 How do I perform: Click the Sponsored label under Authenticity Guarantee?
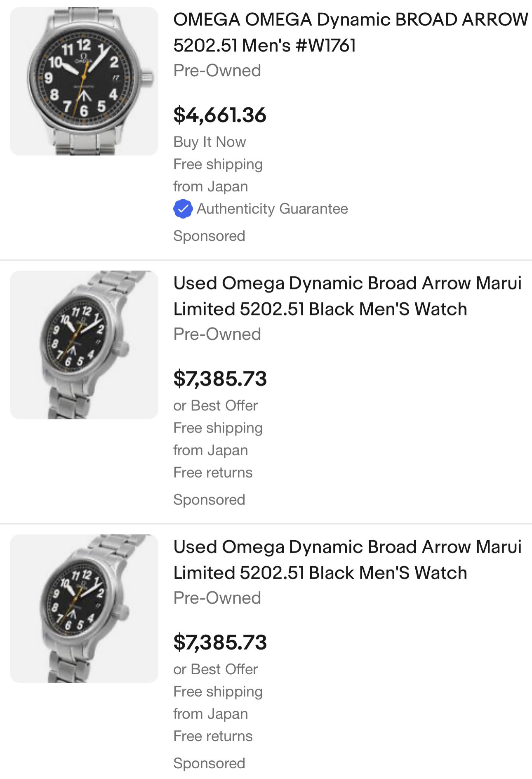[x=209, y=236]
